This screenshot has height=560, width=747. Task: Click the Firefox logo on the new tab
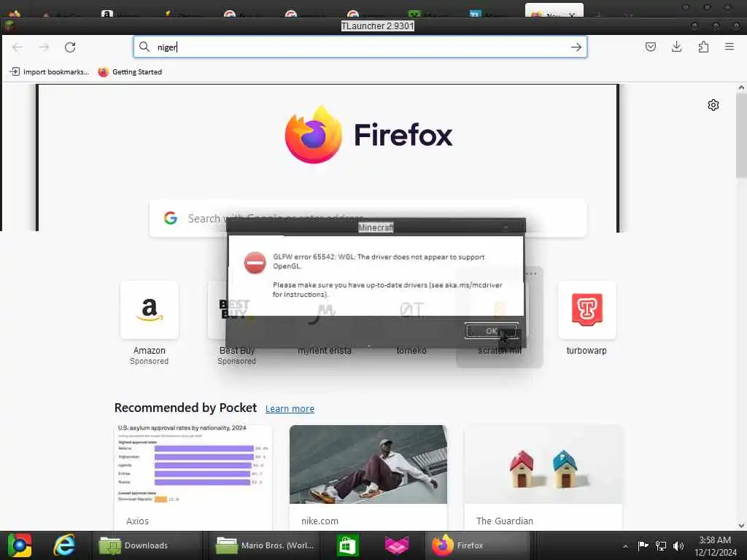tap(313, 135)
